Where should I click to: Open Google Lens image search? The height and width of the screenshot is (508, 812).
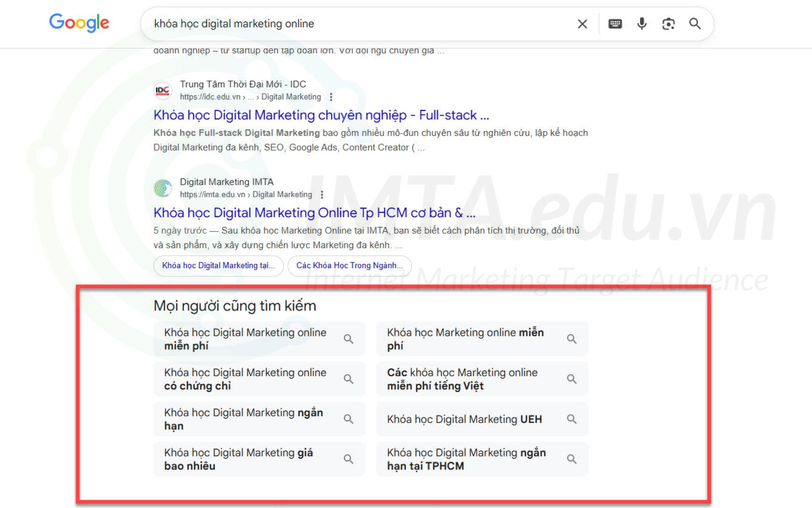[x=668, y=24]
